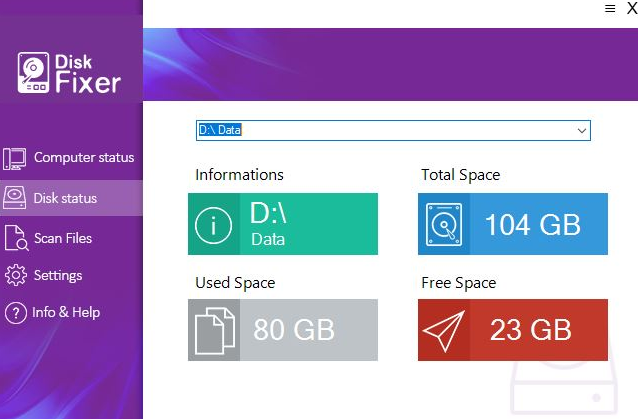Click the Free Space heading
This screenshot has width=638, height=419.
[459, 283]
